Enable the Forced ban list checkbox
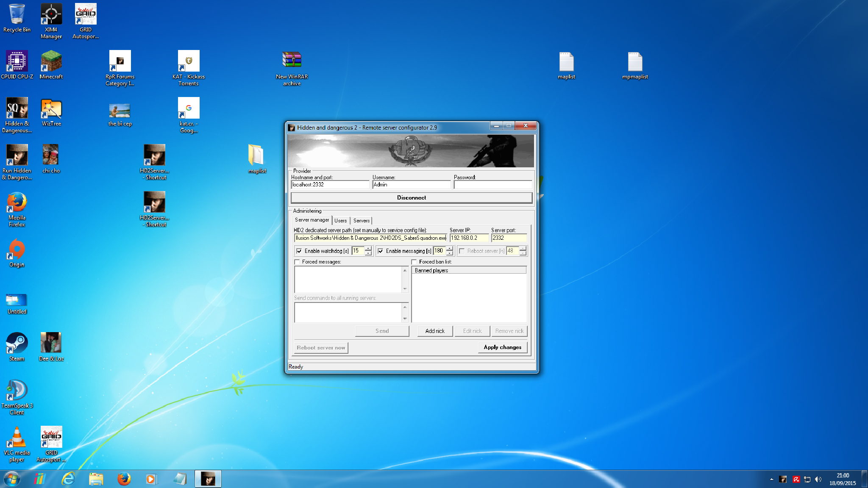The height and width of the screenshot is (488, 868). (414, 262)
